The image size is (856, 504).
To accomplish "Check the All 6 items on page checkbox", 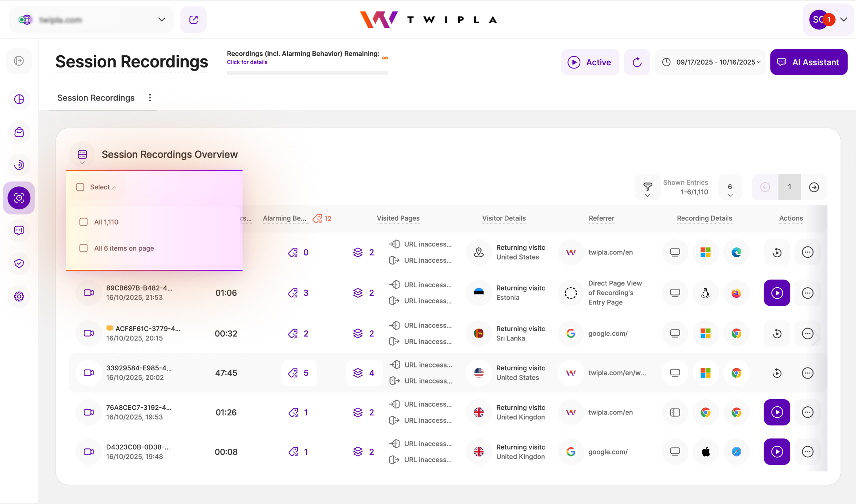I will (83, 248).
